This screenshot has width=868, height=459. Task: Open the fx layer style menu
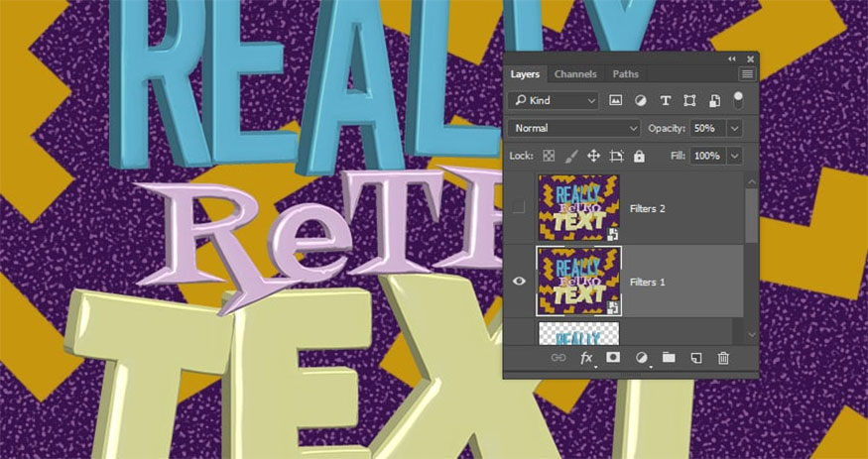click(x=586, y=357)
